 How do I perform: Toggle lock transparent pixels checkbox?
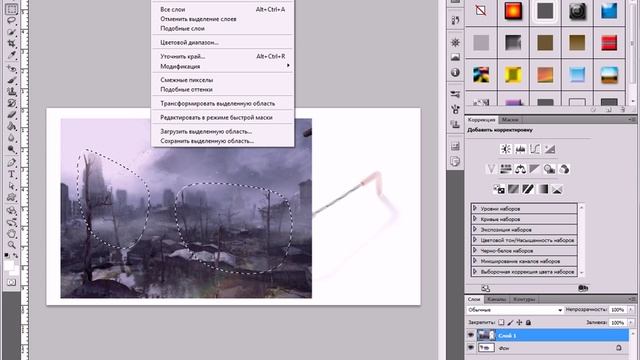[x=501, y=322]
